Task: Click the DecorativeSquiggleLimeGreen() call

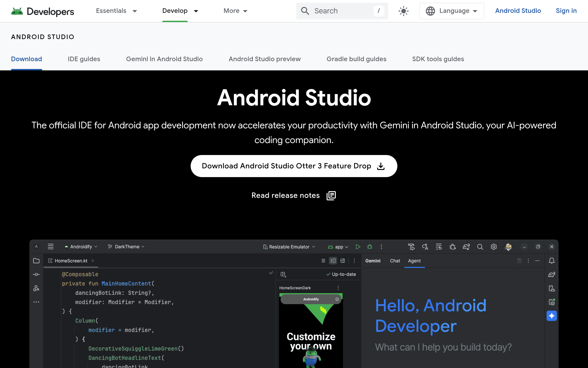Action: click(136, 348)
